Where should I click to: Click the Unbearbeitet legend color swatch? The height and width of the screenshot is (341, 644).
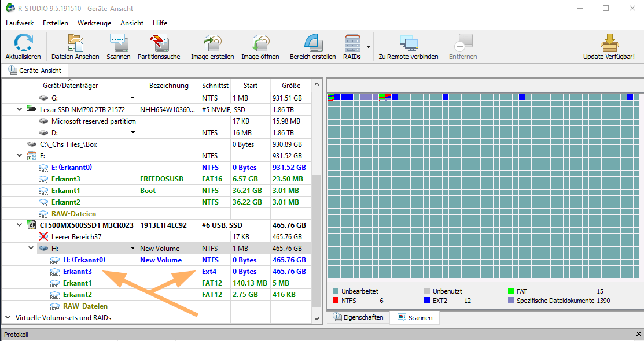point(336,291)
